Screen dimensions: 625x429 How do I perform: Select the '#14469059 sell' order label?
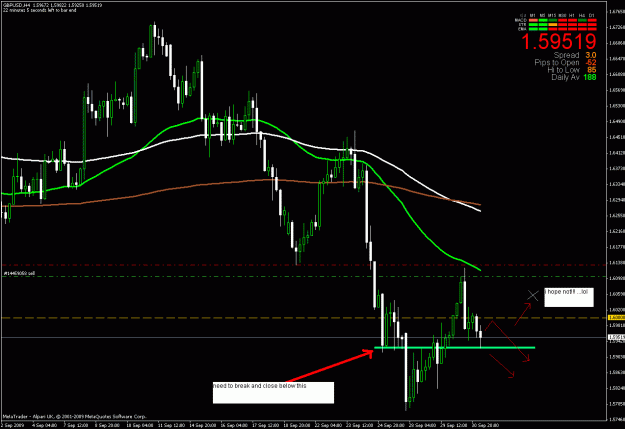click(19, 274)
